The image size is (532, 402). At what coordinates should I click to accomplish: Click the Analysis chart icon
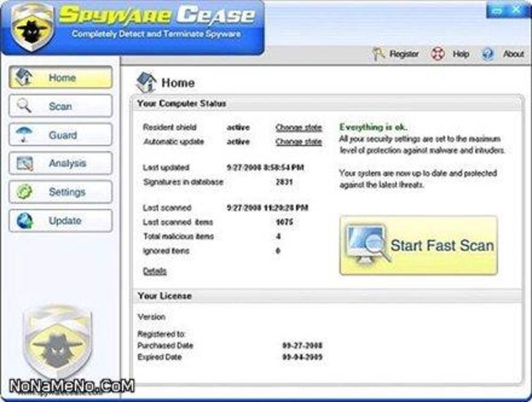(25, 163)
